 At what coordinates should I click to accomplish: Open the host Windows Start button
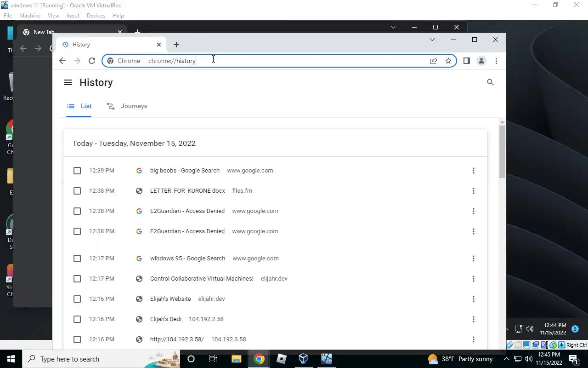coord(11,359)
